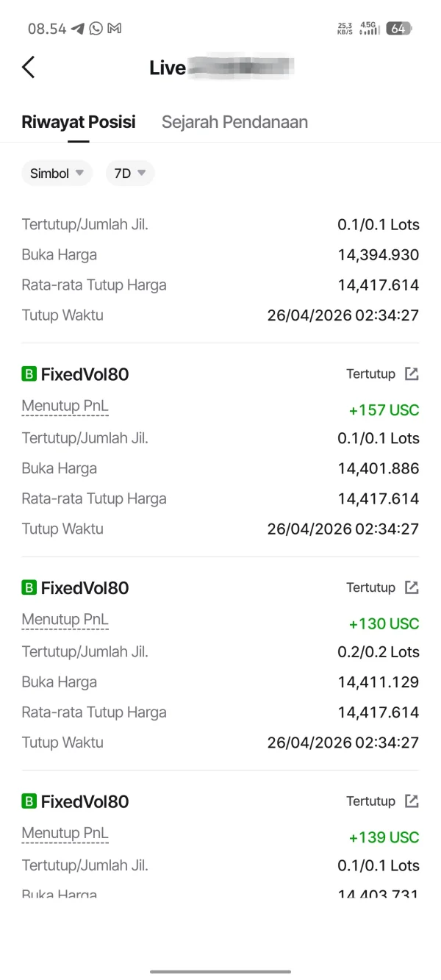Tap the battery indicator in status bar
Viewport: 441px width, 980px height.
pyautogui.click(x=398, y=29)
